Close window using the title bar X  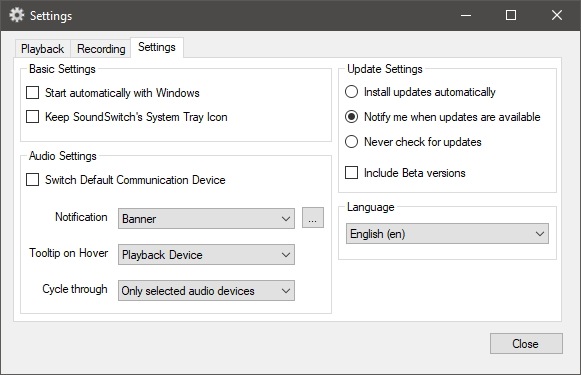557,15
